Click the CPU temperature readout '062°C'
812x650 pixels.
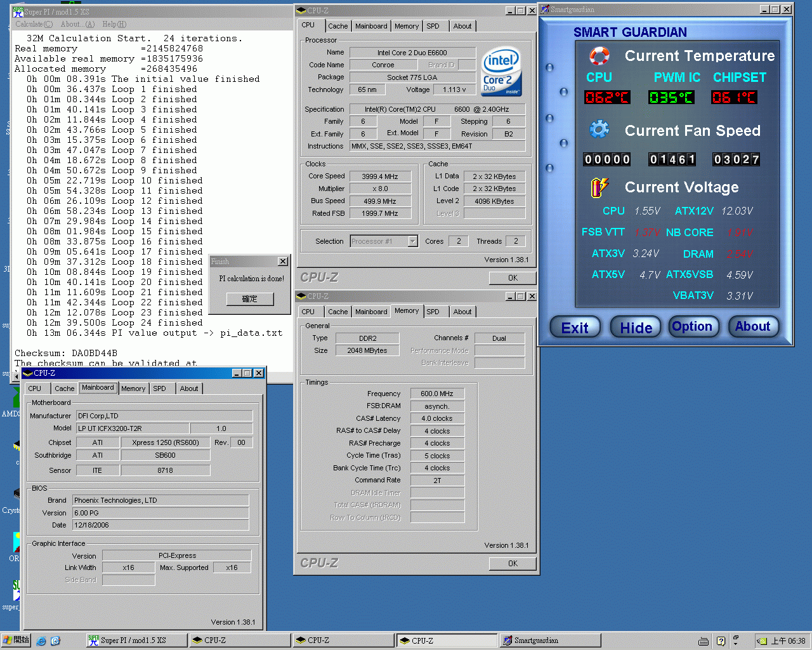point(607,97)
